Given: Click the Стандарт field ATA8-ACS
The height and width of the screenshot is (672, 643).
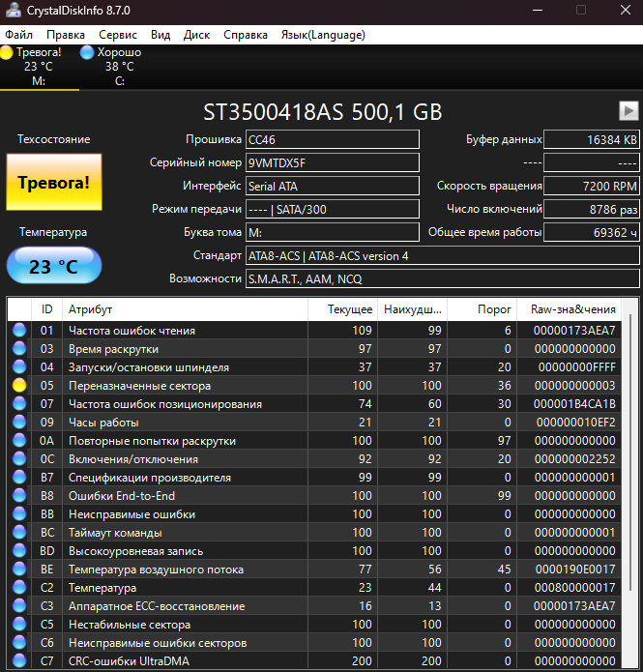Looking at the screenshot, I should tap(443, 256).
